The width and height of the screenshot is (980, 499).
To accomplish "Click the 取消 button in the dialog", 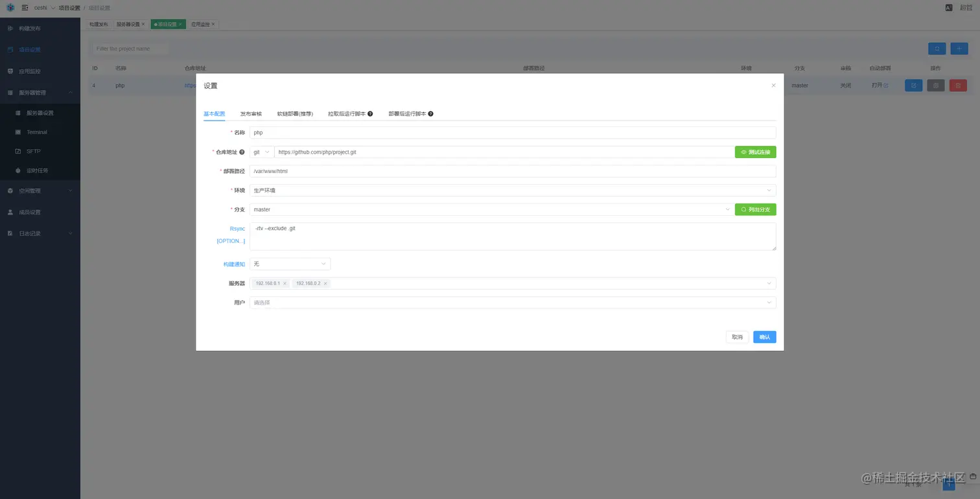I will pos(738,337).
